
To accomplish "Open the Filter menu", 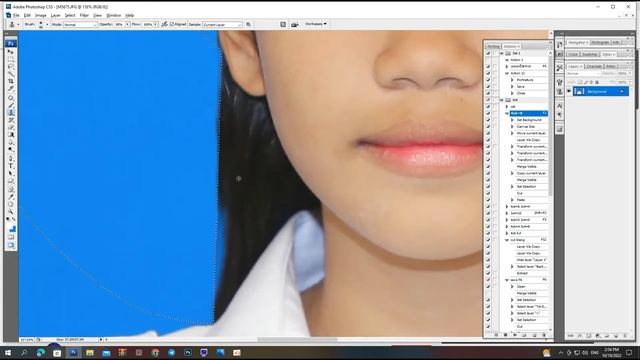I will pos(84,15).
